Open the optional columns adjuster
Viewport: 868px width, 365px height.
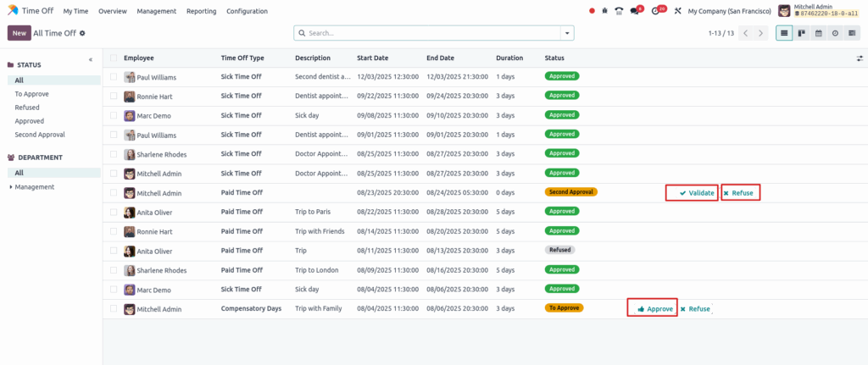pyautogui.click(x=860, y=58)
